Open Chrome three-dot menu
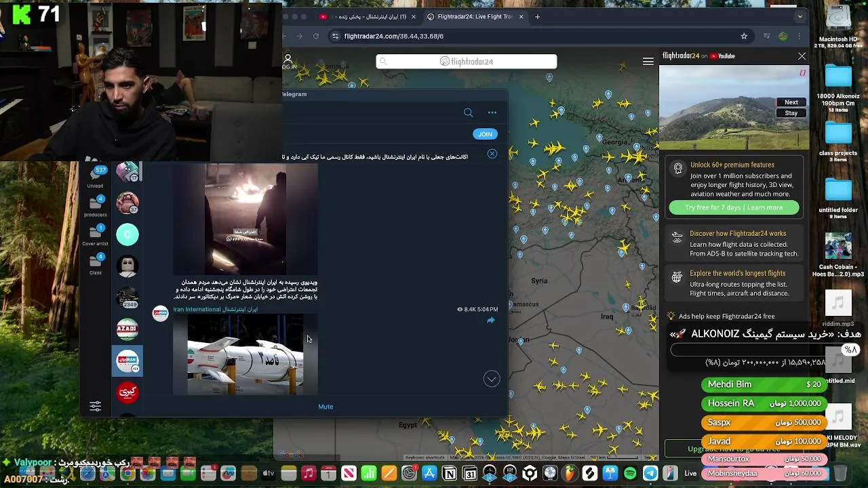This screenshot has height=488, width=868. pos(800,36)
